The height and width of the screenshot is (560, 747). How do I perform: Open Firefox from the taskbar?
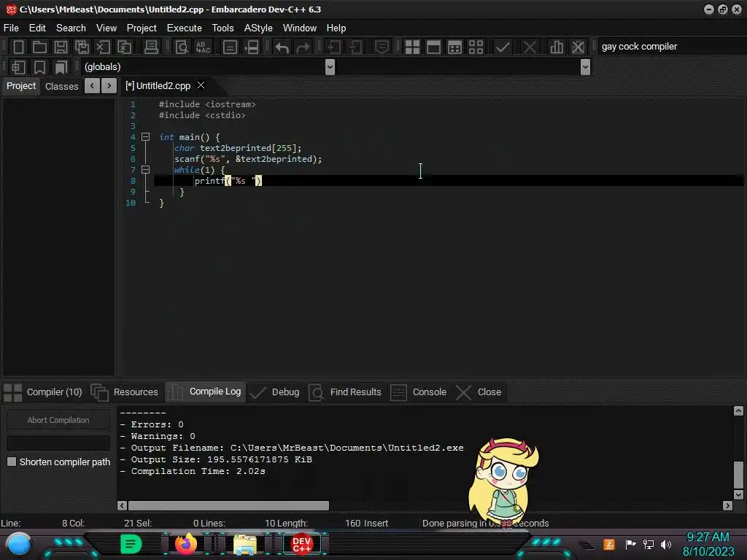pos(186,544)
